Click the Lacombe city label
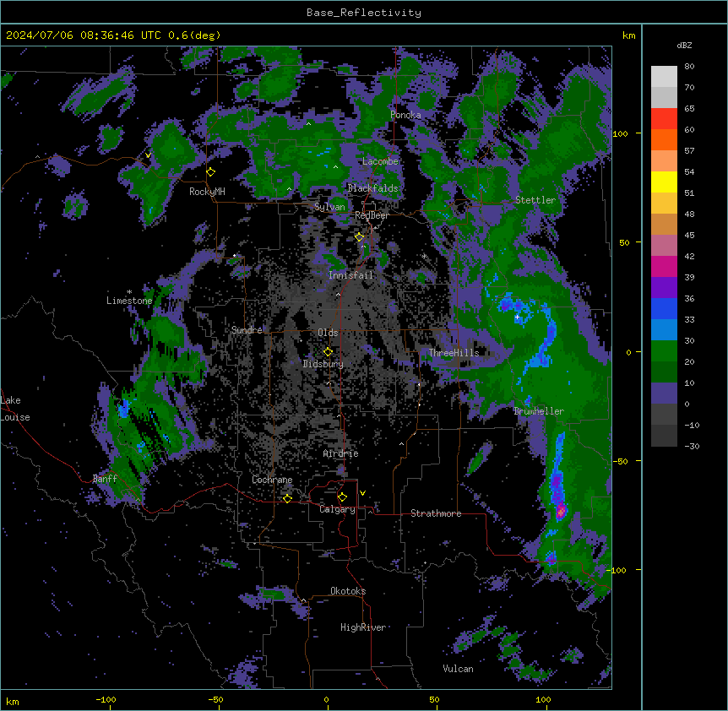The height and width of the screenshot is (711, 728). click(380, 161)
